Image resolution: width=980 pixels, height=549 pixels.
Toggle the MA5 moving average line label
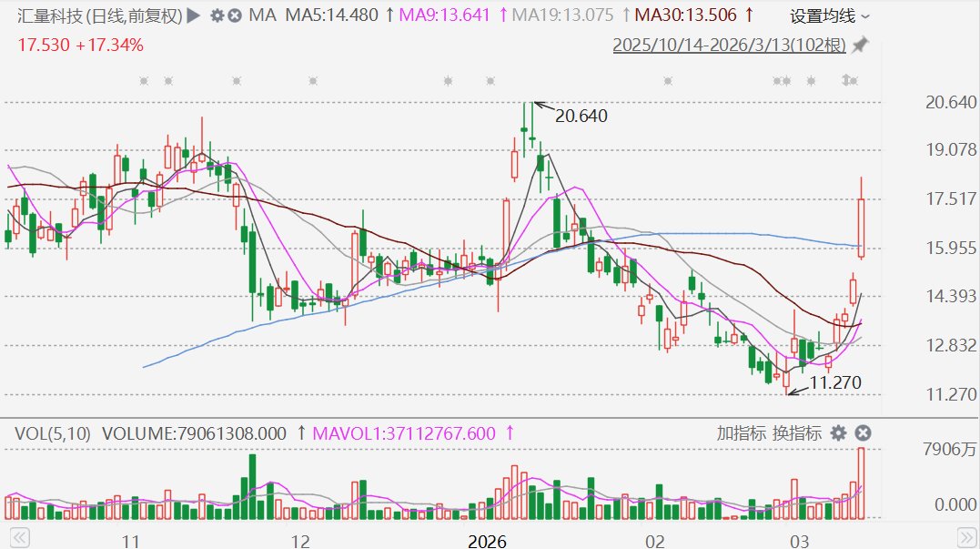pyautogui.click(x=331, y=15)
